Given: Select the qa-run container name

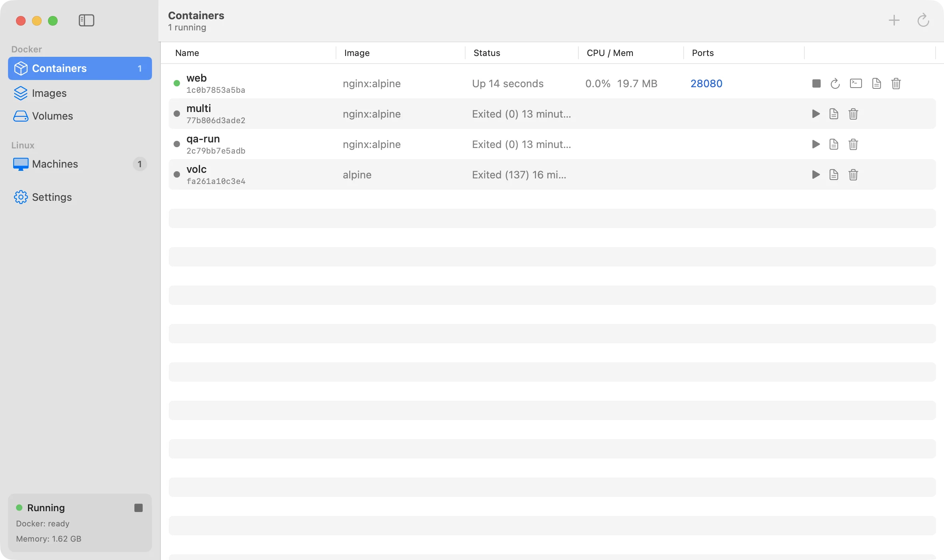Looking at the screenshot, I should click(203, 139).
